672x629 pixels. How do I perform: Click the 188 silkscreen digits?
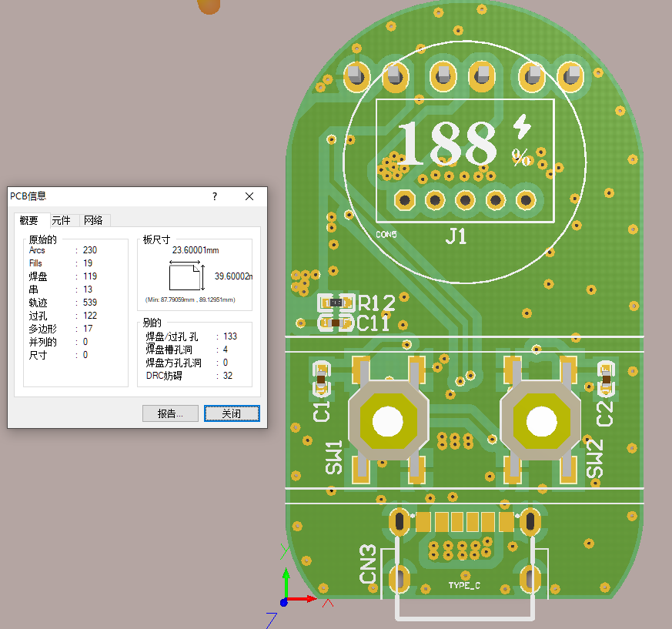tap(447, 142)
